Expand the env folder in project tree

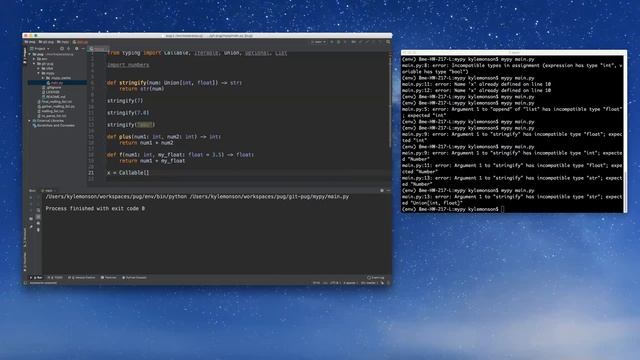coord(34,59)
